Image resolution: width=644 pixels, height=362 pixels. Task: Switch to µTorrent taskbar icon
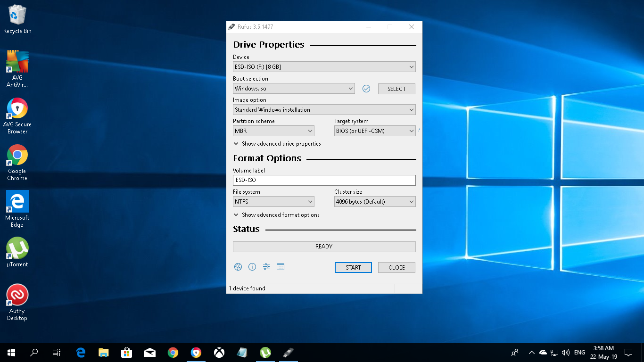265,352
